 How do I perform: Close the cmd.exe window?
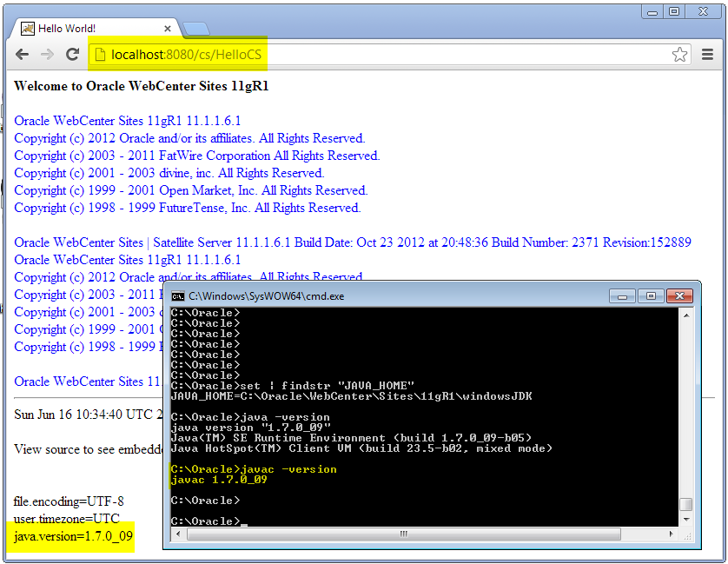click(x=679, y=296)
